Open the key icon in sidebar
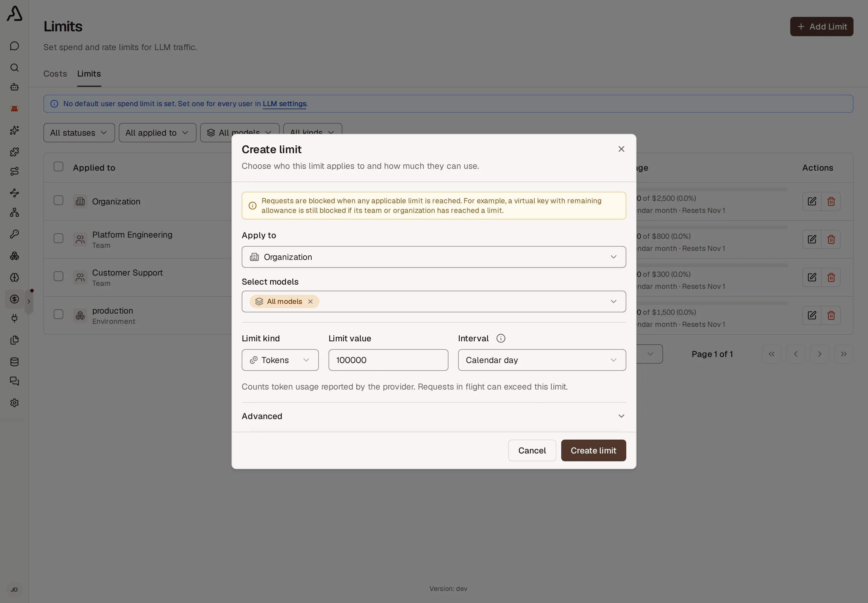The height and width of the screenshot is (603, 868). pos(14,234)
